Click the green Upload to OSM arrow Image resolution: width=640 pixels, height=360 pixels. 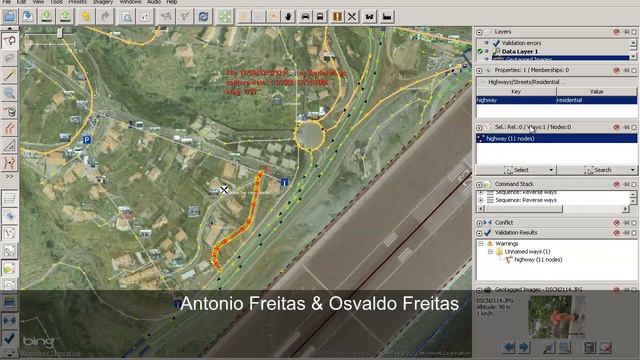[65, 17]
